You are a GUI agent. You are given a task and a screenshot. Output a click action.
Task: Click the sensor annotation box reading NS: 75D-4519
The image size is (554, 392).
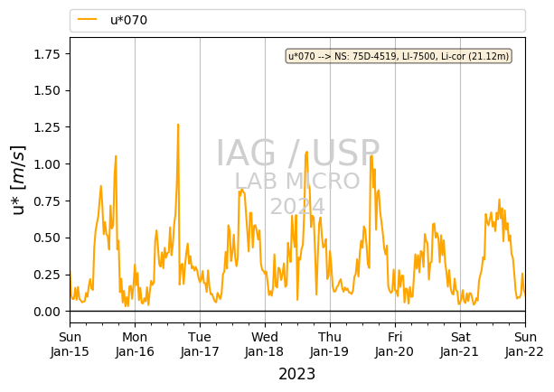(x=399, y=56)
